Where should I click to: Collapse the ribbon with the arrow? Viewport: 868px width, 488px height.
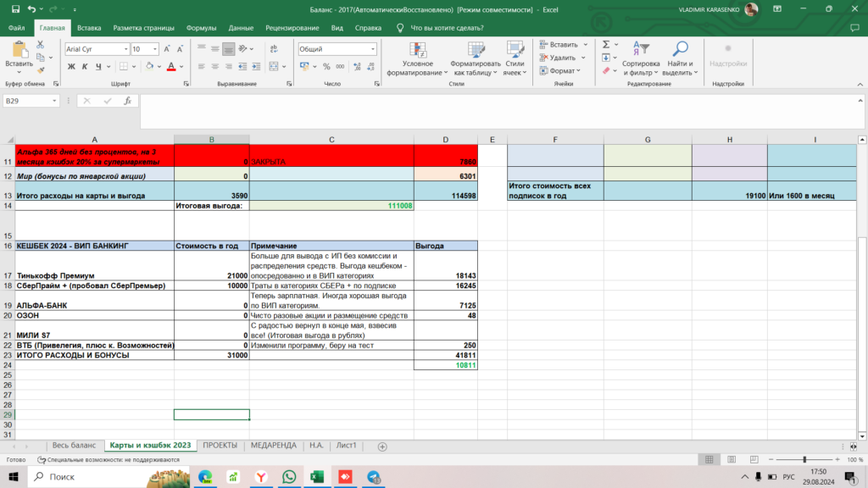coord(860,84)
